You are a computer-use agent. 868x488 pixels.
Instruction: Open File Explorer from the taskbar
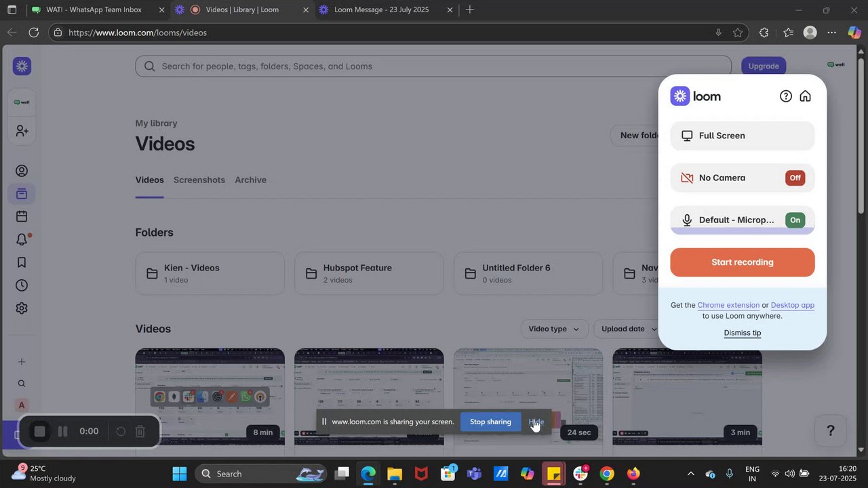tap(395, 474)
